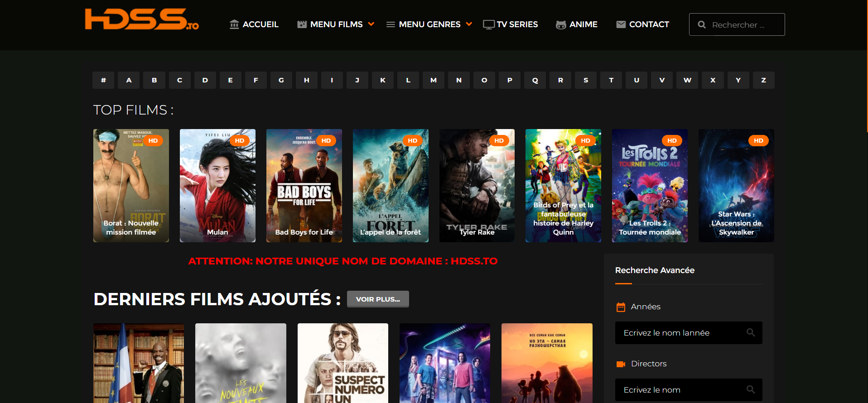Click the camera icon beside Directors
Image resolution: width=868 pixels, height=403 pixels.
point(621,364)
